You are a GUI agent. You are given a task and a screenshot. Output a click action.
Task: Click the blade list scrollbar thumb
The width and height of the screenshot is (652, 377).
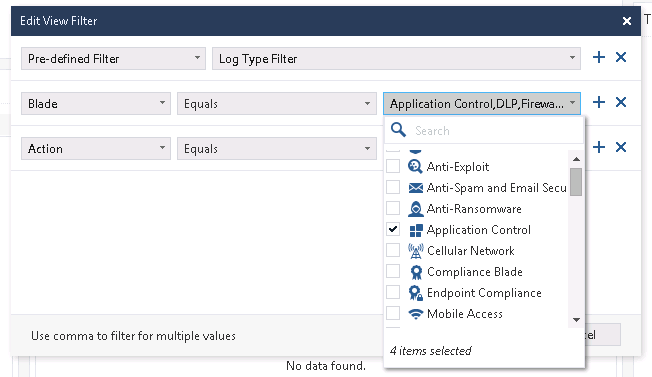coord(576,182)
